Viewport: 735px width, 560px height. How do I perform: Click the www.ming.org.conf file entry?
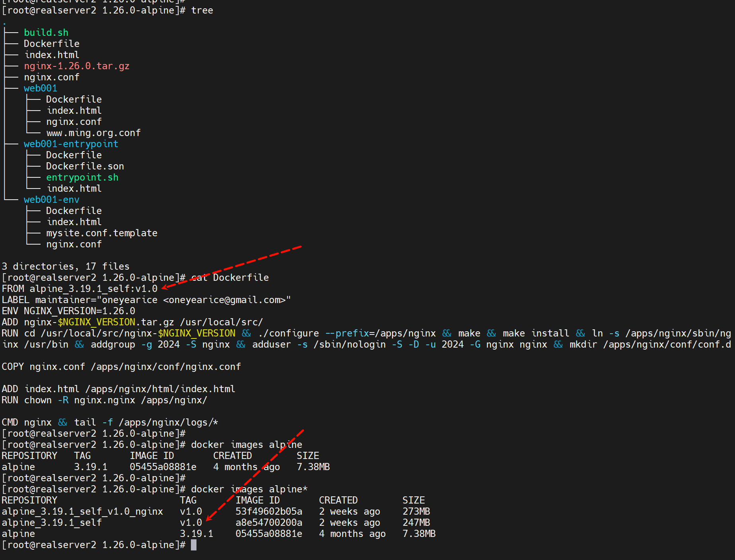[x=93, y=133]
